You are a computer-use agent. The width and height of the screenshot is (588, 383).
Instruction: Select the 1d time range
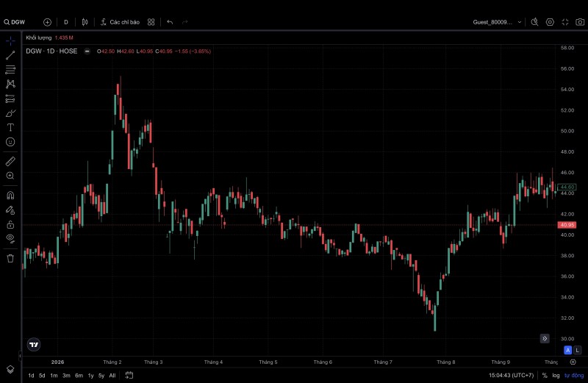(x=31, y=376)
